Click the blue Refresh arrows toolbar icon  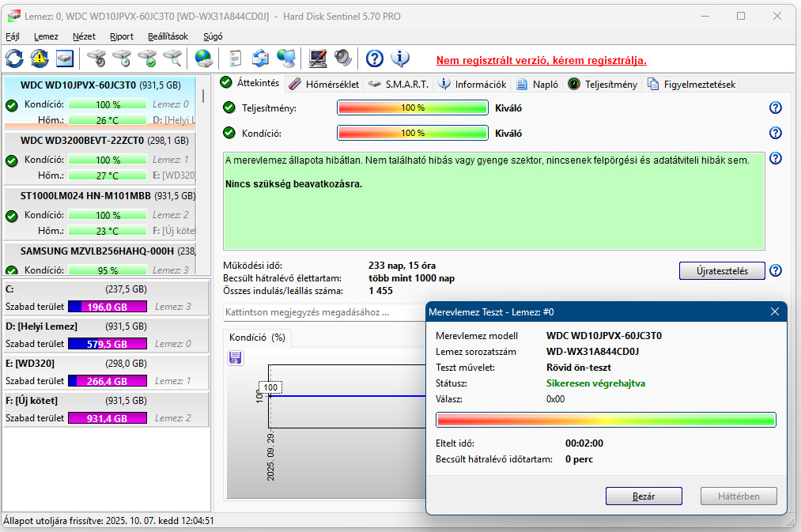(14, 58)
